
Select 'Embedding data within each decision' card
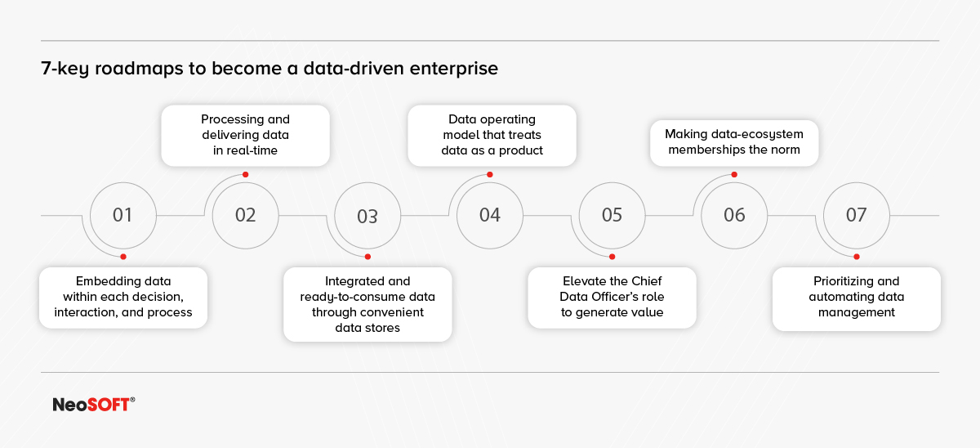tap(122, 297)
